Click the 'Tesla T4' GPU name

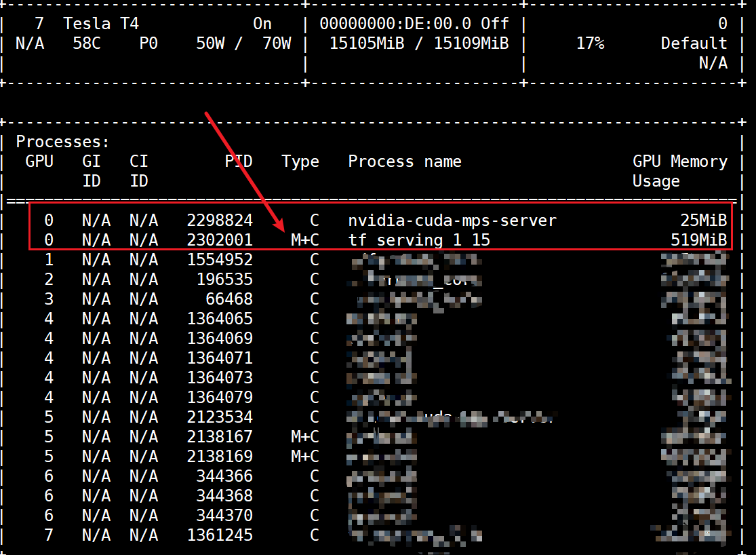tap(101, 24)
